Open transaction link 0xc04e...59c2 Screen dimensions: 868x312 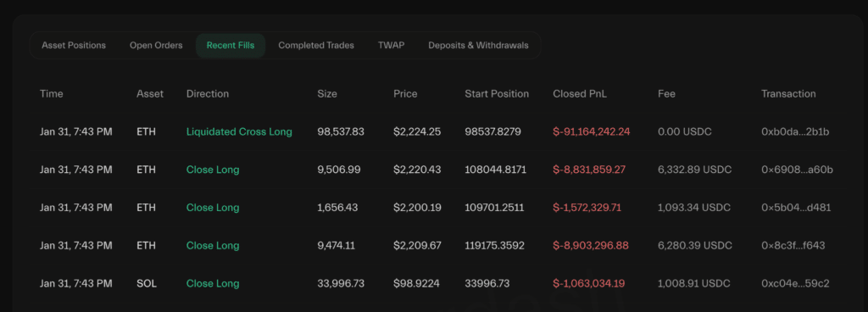pos(795,284)
